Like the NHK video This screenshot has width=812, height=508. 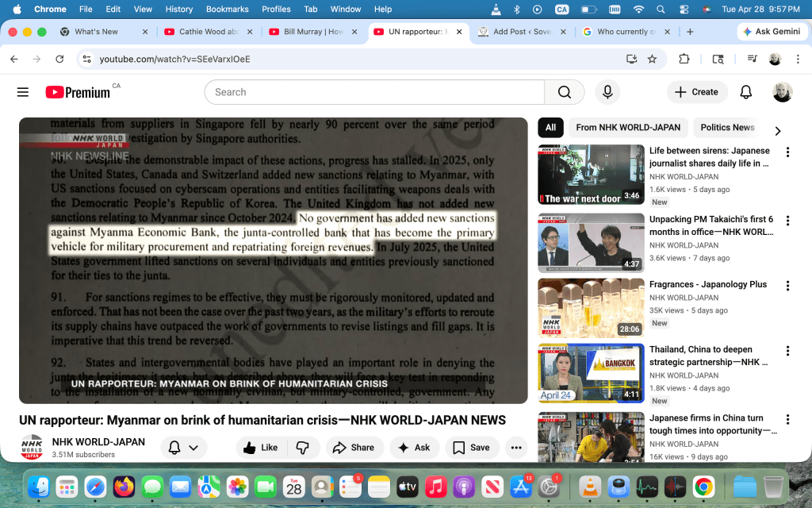260,448
